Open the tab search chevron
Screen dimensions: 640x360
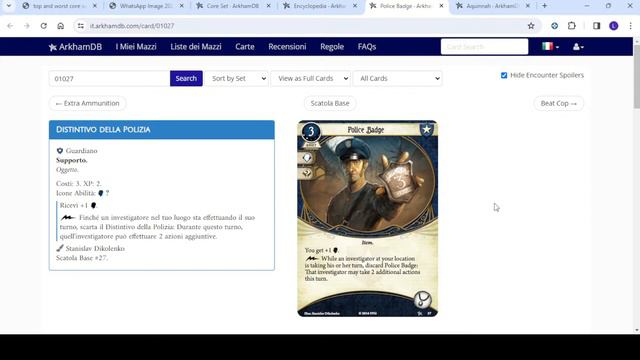pos(9,6)
